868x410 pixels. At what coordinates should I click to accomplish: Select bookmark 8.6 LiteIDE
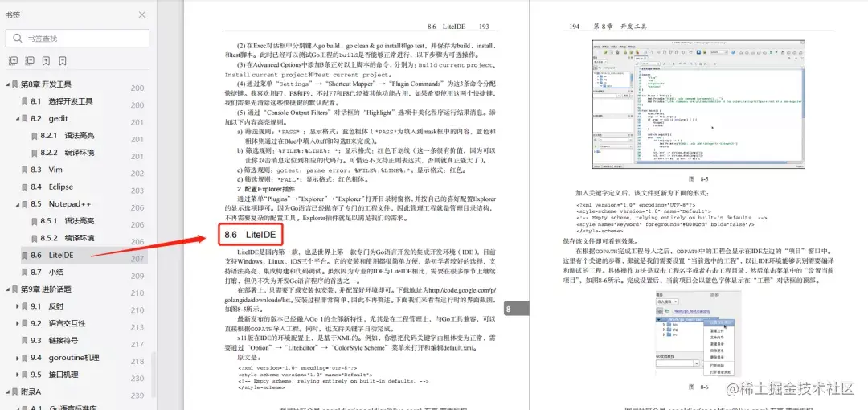click(x=52, y=256)
